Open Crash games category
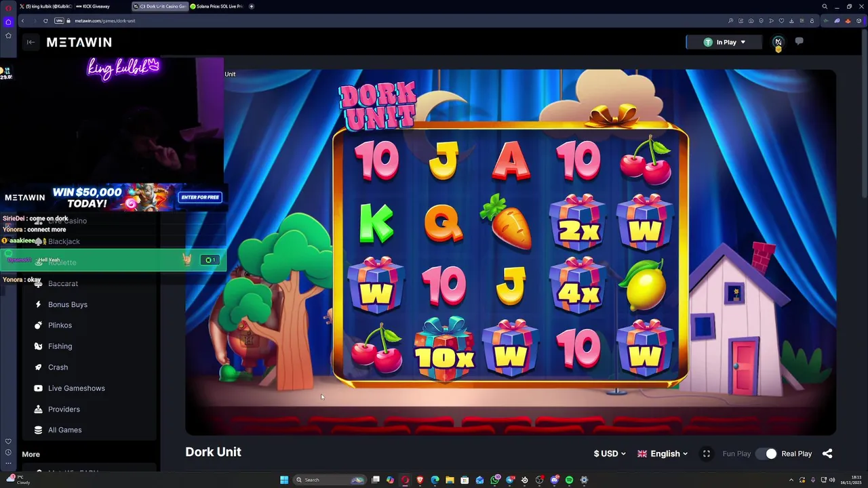Viewport: 868px width, 488px height. [x=58, y=367]
